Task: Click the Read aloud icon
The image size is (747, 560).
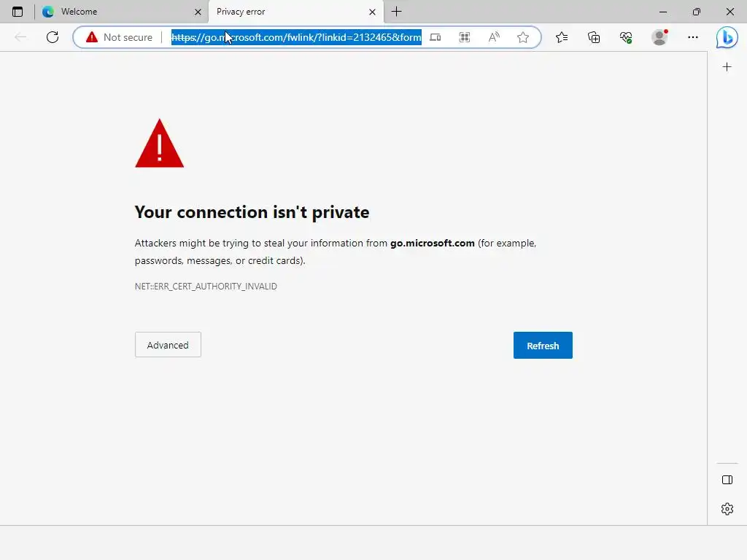Action: click(494, 37)
